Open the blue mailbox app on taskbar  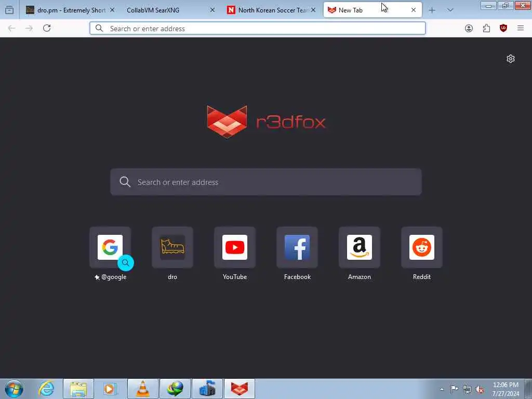(x=207, y=389)
